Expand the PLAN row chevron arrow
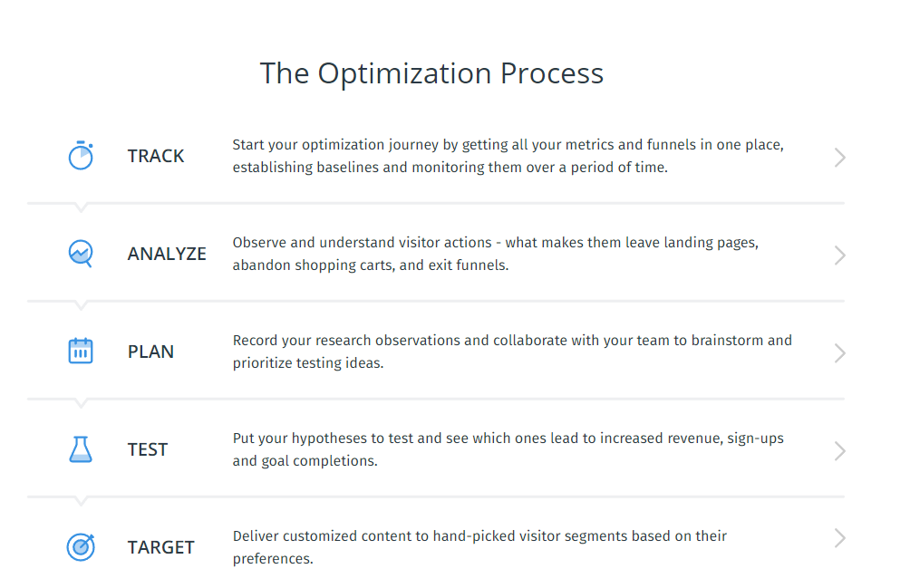 click(840, 353)
